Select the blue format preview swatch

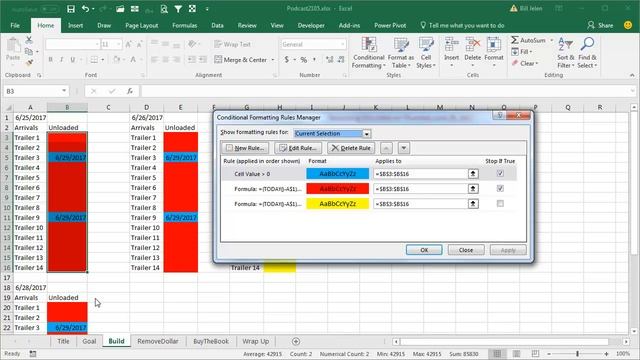(338, 173)
